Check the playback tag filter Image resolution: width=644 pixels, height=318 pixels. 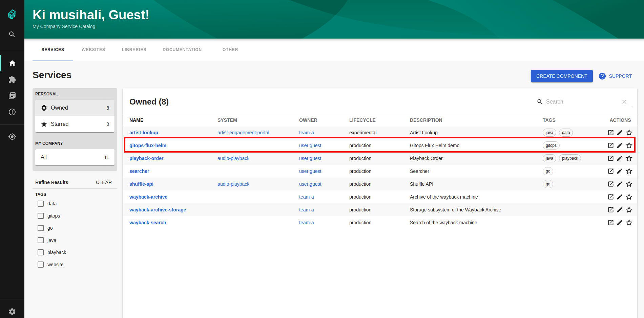point(41,252)
